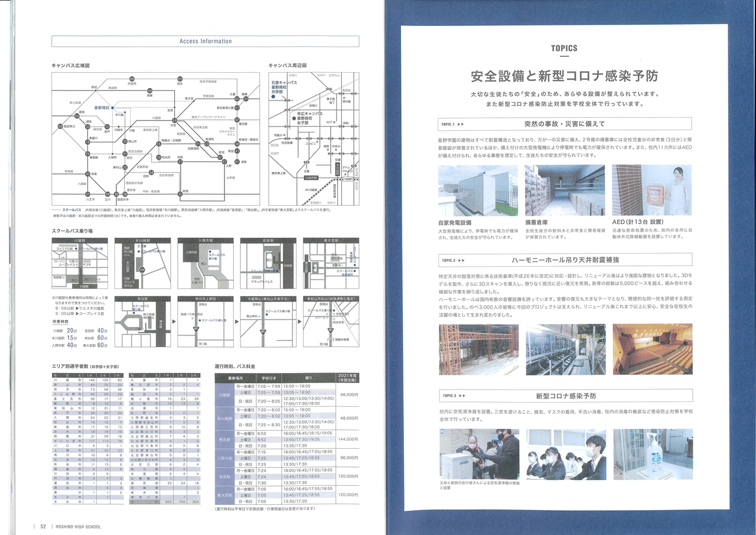Open the 自家発電設備 generator photo
The height and width of the screenshot is (535, 756).
tap(478, 190)
